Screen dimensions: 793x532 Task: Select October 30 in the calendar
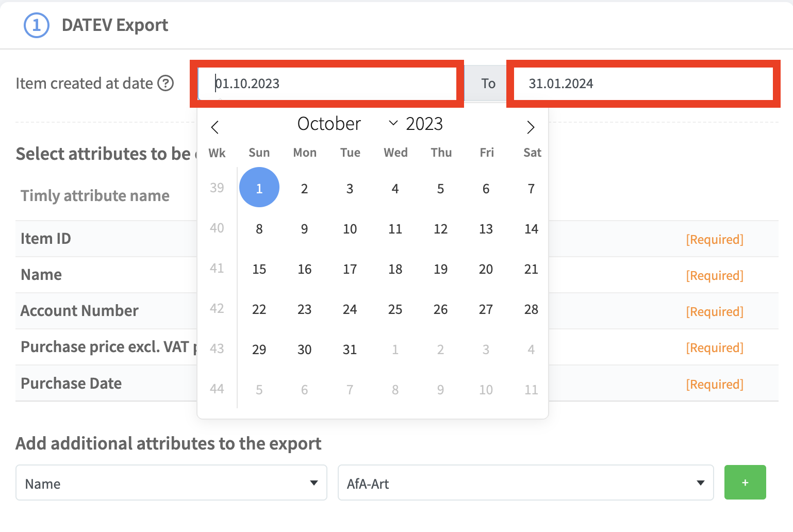pyautogui.click(x=305, y=350)
